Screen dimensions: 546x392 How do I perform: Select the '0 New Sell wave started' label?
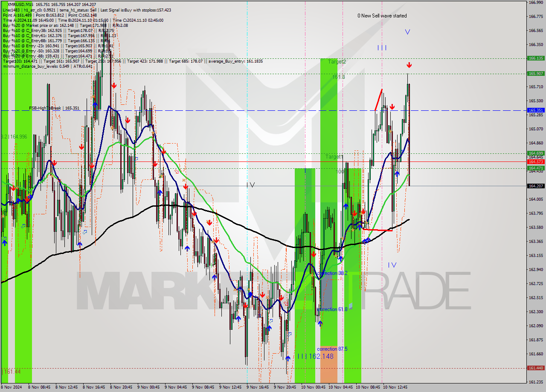coord(382,16)
